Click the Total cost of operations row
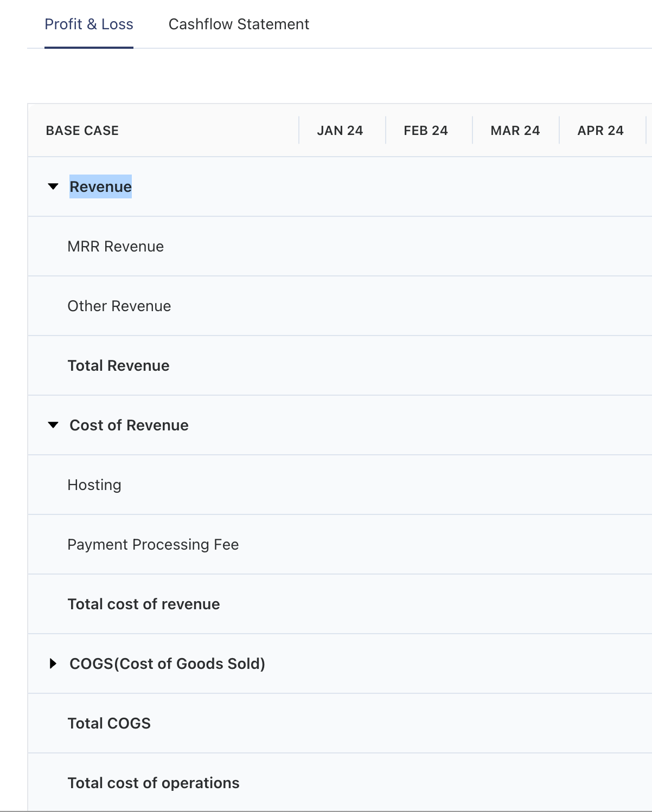The width and height of the screenshot is (652, 812). 153,783
